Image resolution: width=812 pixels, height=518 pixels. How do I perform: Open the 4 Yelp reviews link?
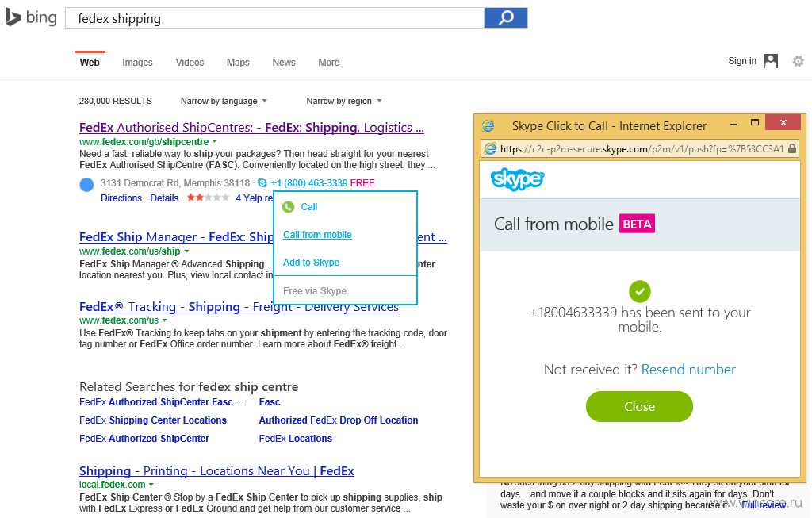click(255, 198)
